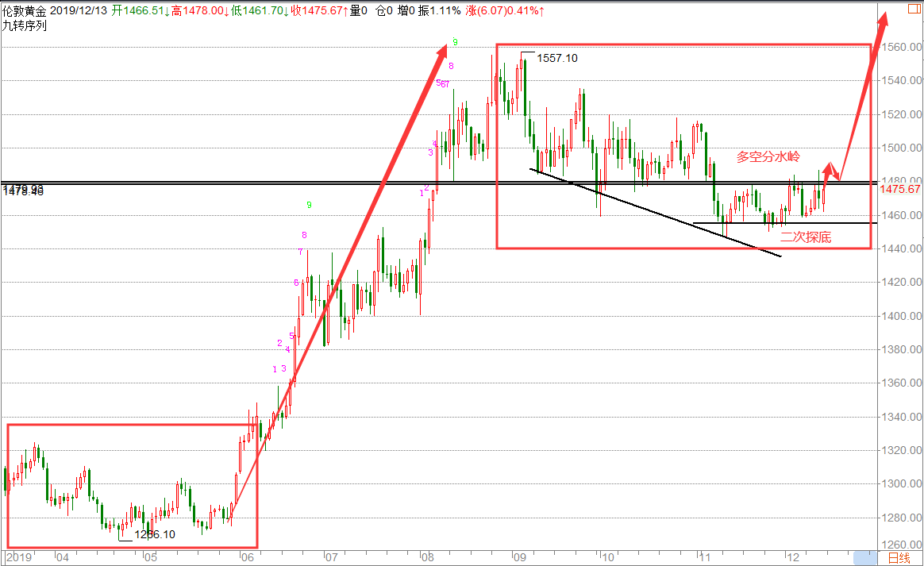Image resolution: width=924 pixels, height=566 pixels.
Task: Select the 1557.10 high price marker
Action: coord(557,58)
